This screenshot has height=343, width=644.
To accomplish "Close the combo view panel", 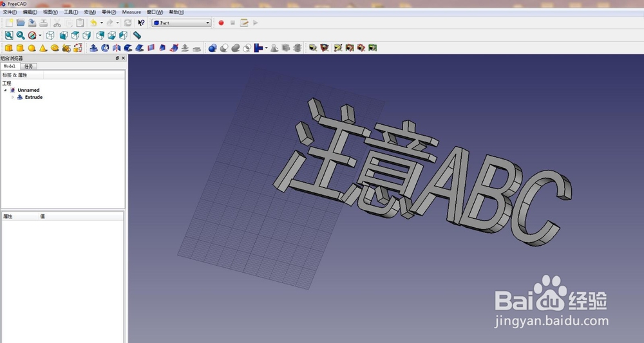I will click(123, 59).
